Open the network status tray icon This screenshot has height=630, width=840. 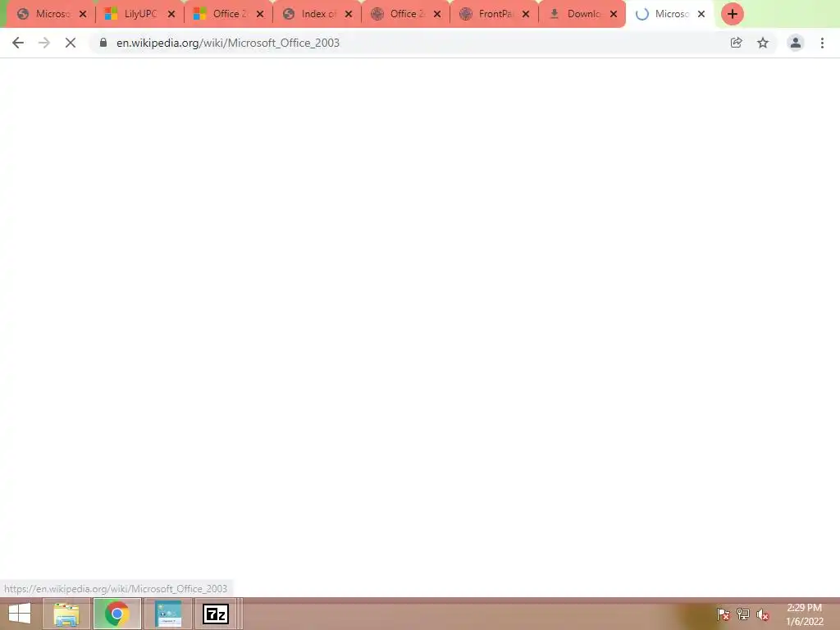point(743,614)
